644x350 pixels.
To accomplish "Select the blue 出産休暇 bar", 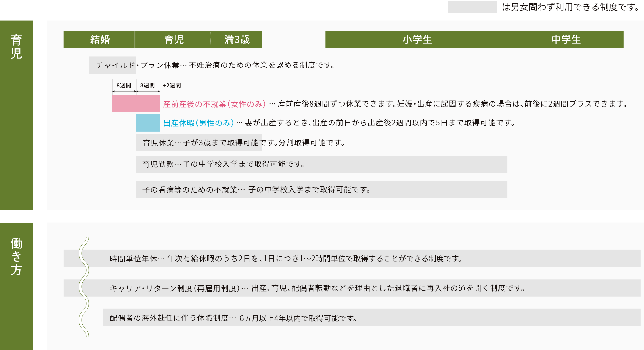I will point(147,123).
